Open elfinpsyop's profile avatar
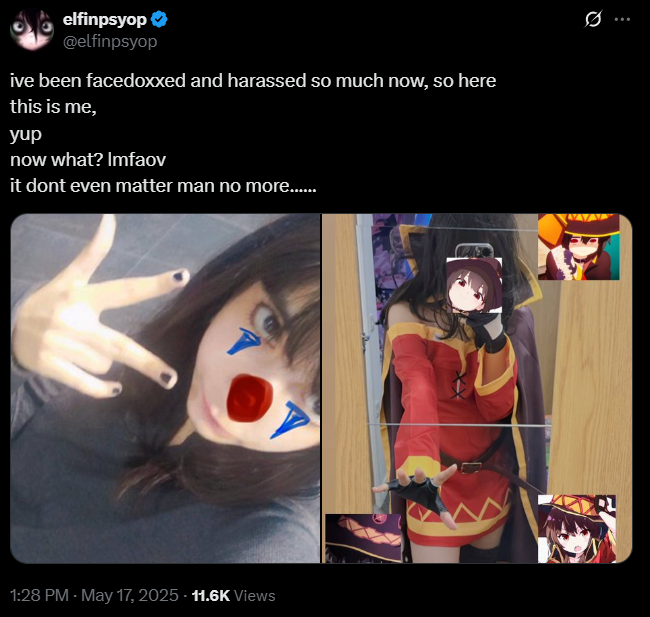Viewport: 650px width, 617px height. tap(32, 29)
